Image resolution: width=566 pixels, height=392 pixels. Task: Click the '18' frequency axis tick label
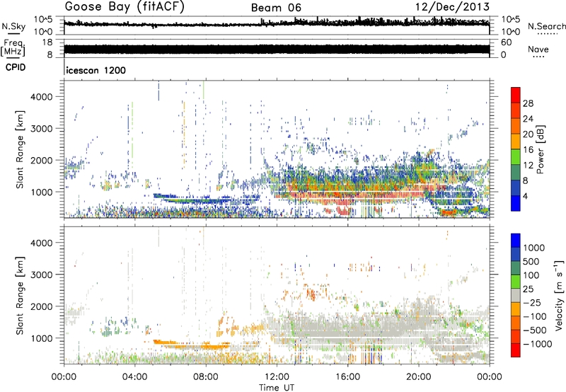[x=47, y=42]
